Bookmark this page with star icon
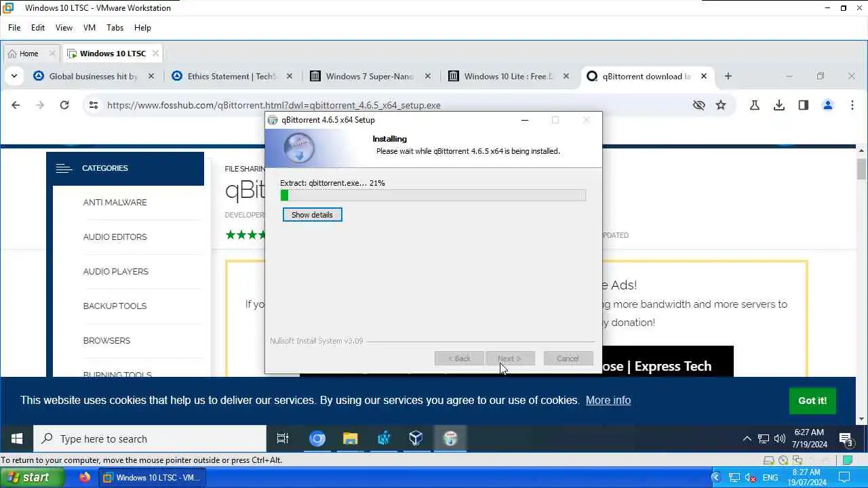This screenshot has height=488, width=868. click(x=721, y=105)
